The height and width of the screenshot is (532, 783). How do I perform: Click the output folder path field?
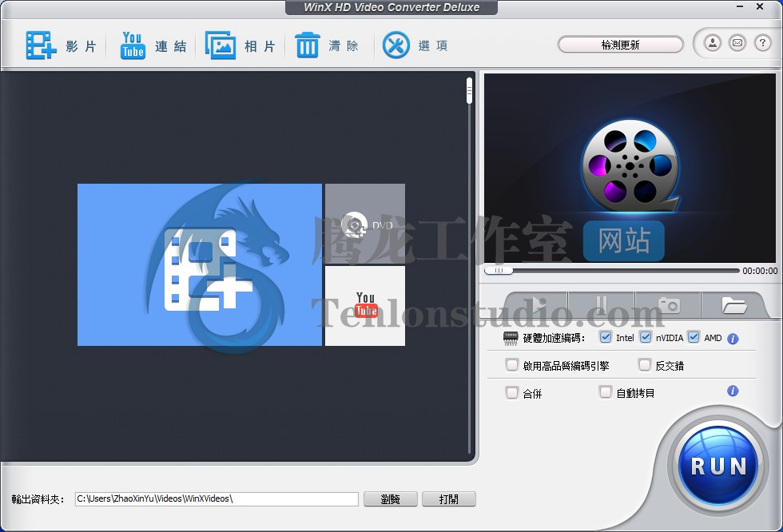coord(217,498)
